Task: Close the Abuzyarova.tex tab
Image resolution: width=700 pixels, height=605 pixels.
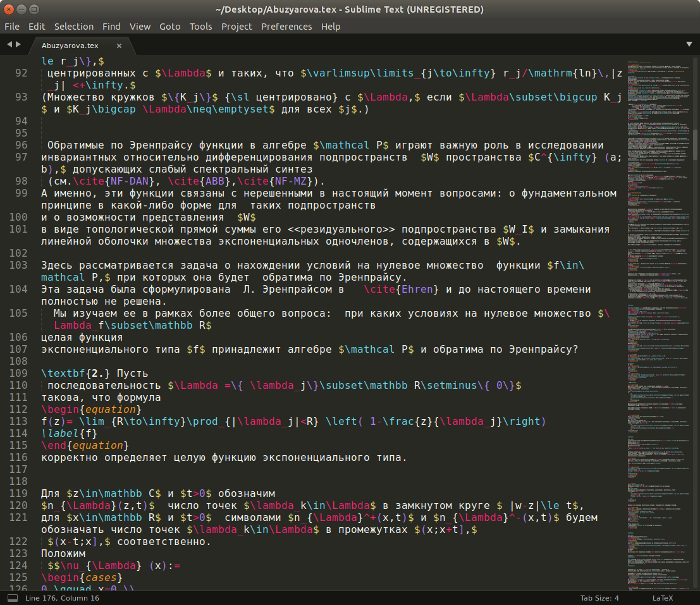Action: tap(120, 46)
